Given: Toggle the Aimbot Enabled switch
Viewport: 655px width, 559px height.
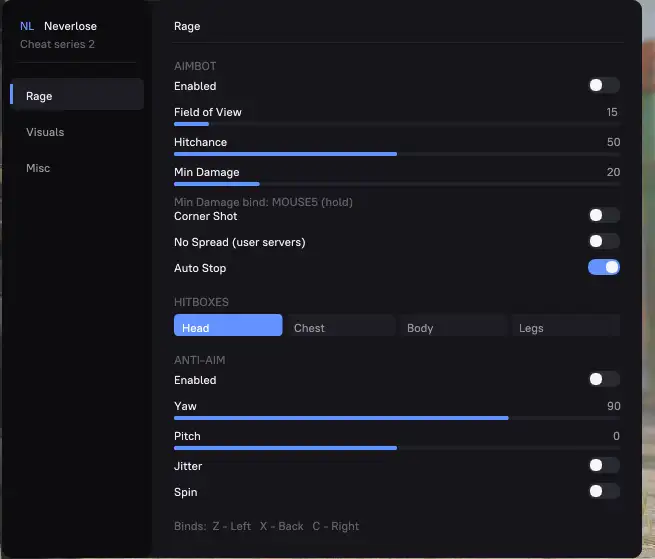Looking at the screenshot, I should point(604,85).
